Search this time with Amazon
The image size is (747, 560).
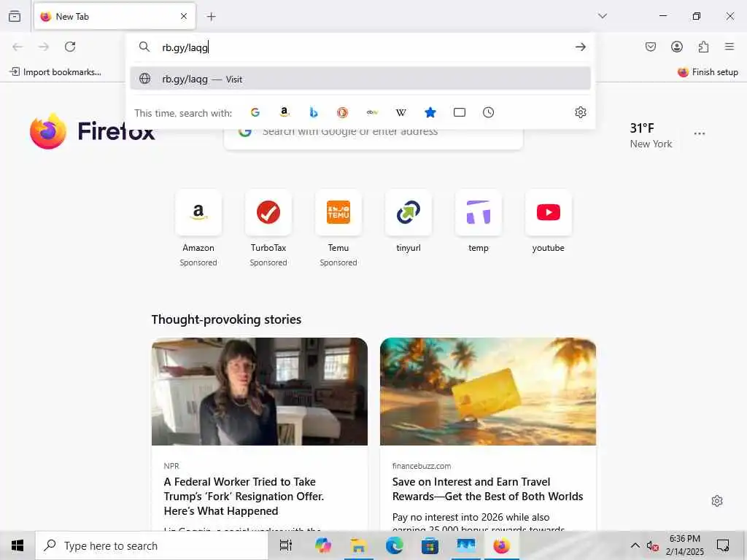[285, 112]
